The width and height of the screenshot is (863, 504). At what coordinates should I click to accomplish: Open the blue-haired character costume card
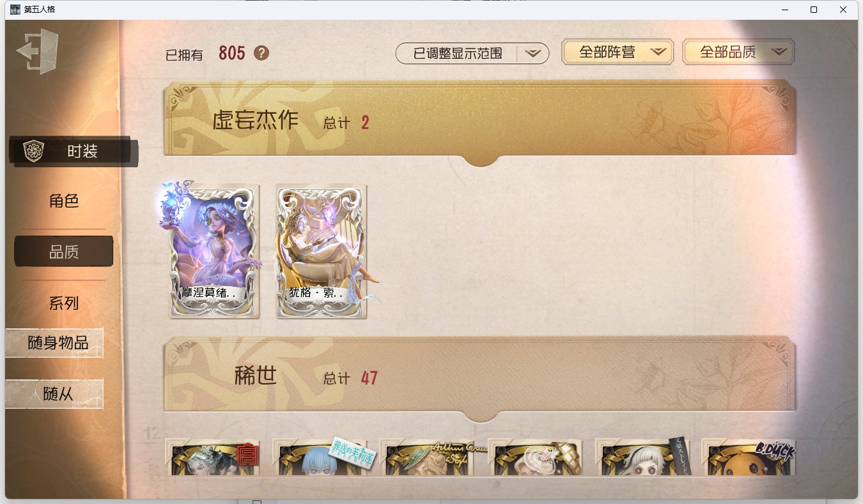(320, 457)
